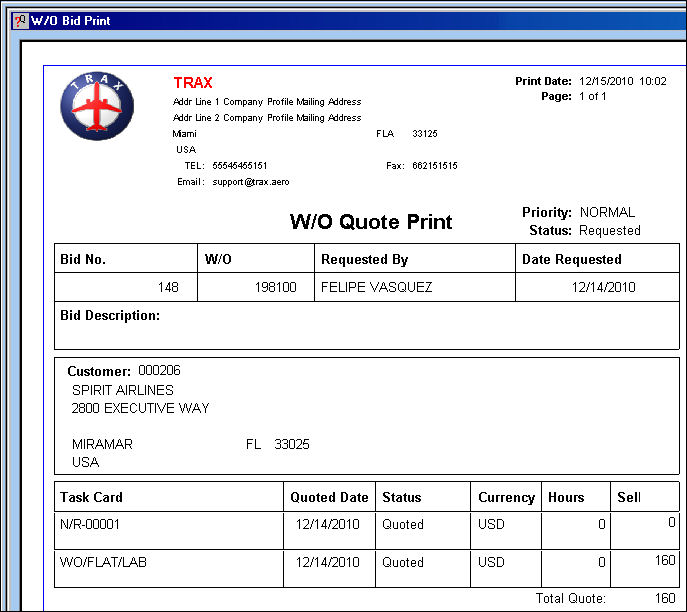Click the Customer number 000206
The image size is (687, 612).
pyautogui.click(x=159, y=371)
